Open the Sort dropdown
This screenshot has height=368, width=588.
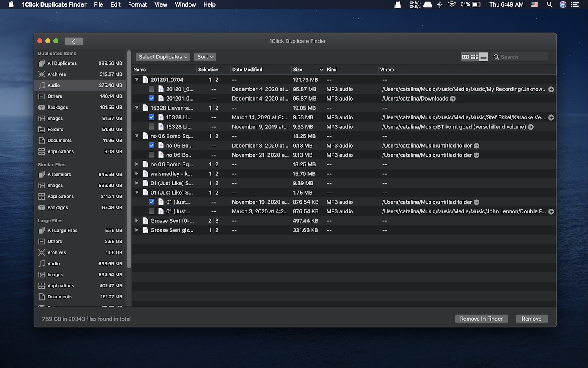point(205,57)
